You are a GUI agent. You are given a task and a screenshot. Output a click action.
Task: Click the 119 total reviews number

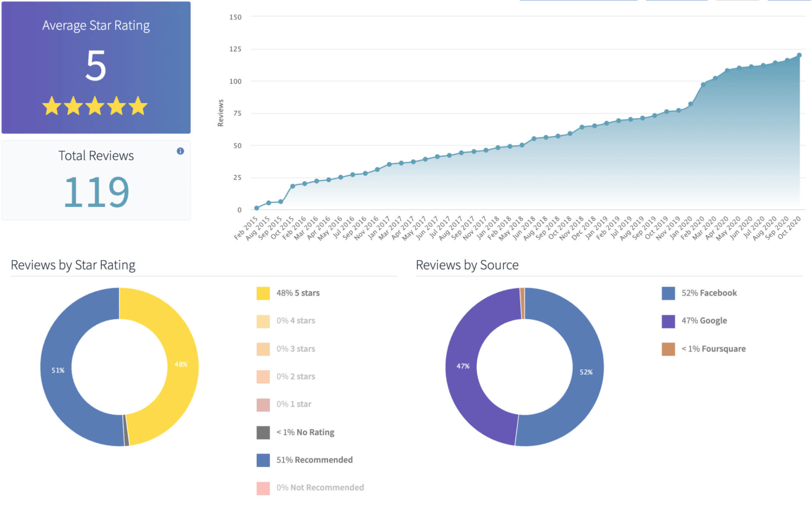(x=96, y=192)
